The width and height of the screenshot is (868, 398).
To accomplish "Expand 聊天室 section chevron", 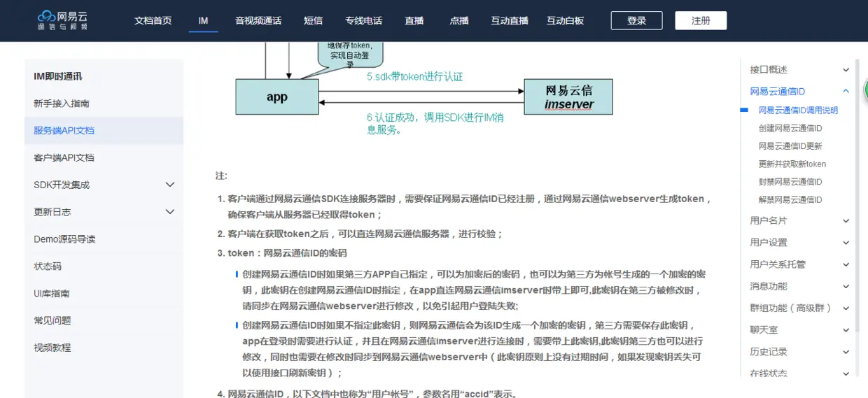I will (x=846, y=330).
